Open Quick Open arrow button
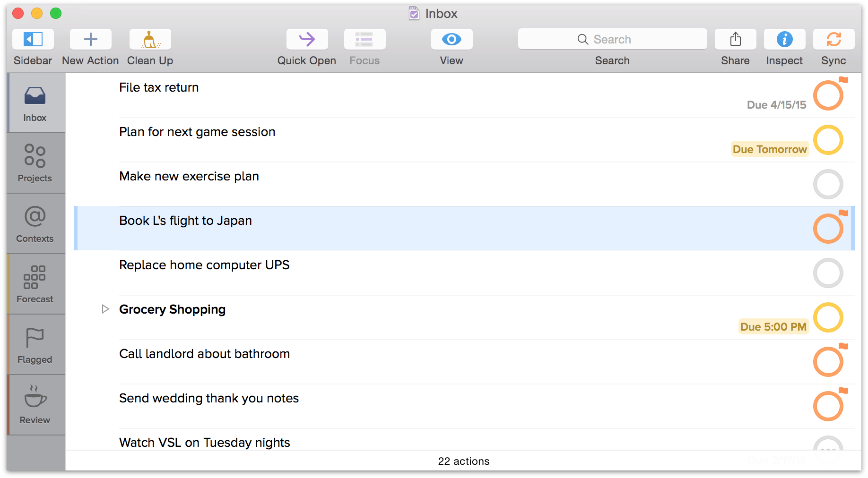868x478 pixels. click(307, 39)
